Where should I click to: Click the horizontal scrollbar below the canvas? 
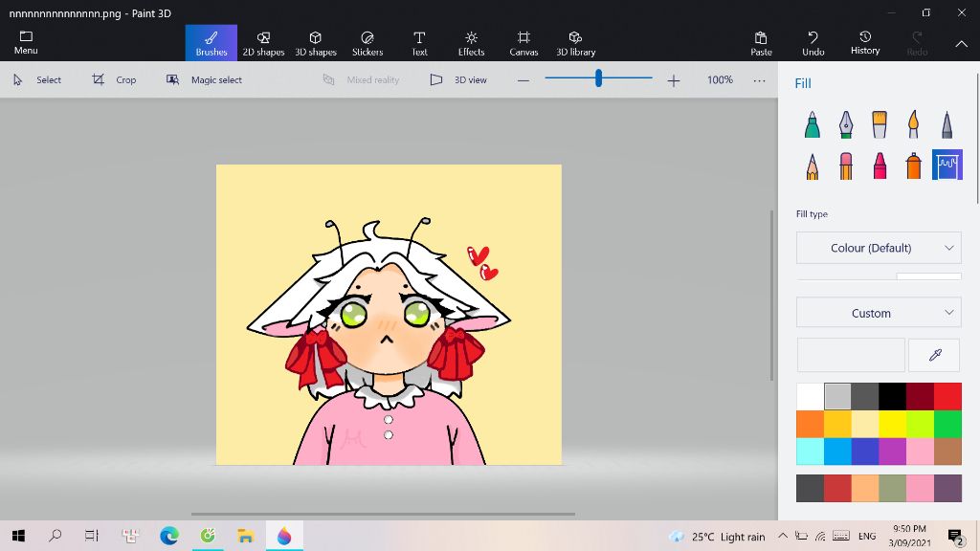point(383,514)
